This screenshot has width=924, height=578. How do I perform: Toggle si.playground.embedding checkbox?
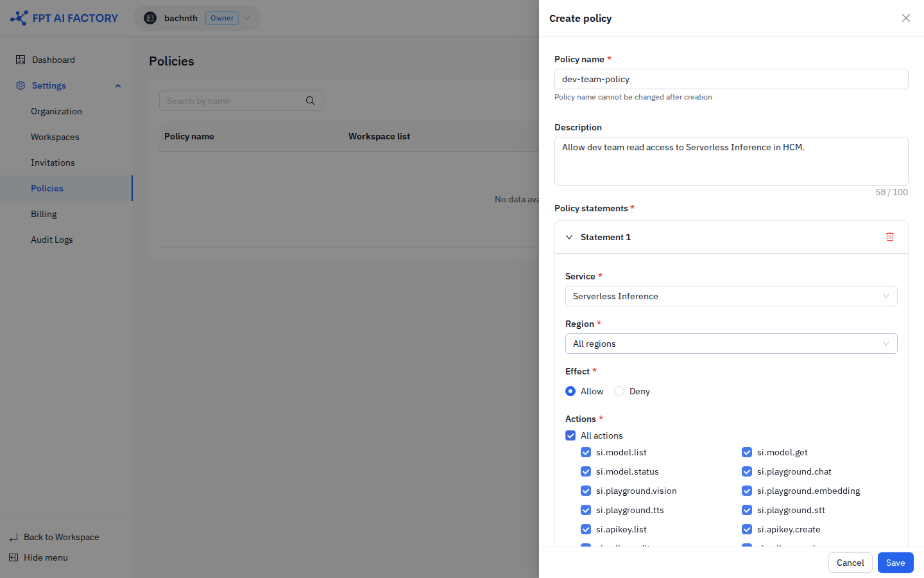(747, 491)
